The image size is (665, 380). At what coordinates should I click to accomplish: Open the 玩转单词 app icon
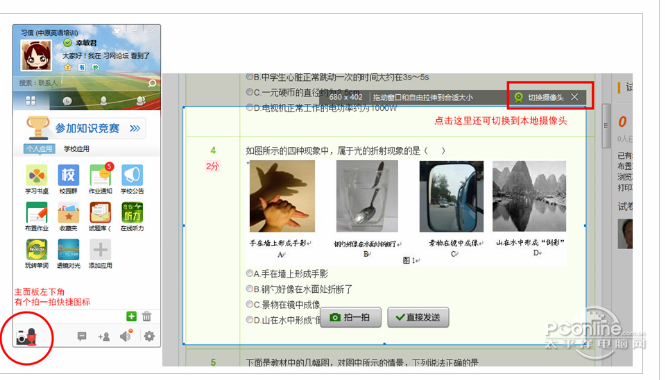tap(36, 250)
